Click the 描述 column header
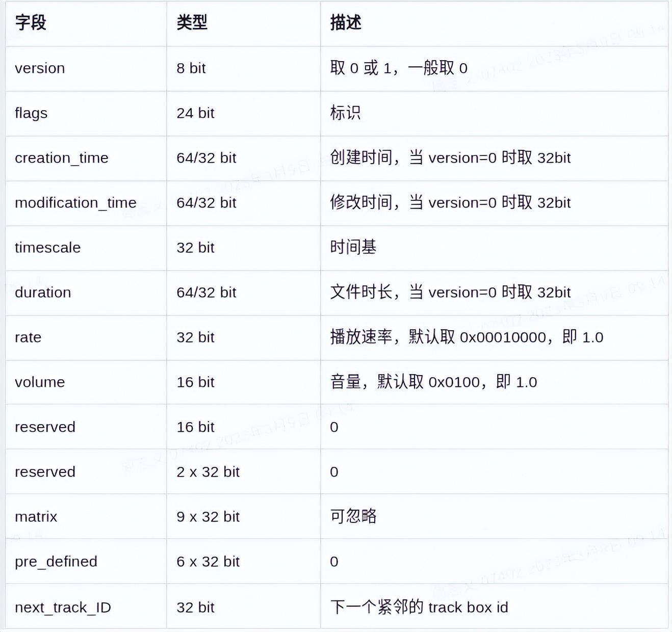Viewport: 672px width, 632px height. pyautogui.click(x=346, y=23)
